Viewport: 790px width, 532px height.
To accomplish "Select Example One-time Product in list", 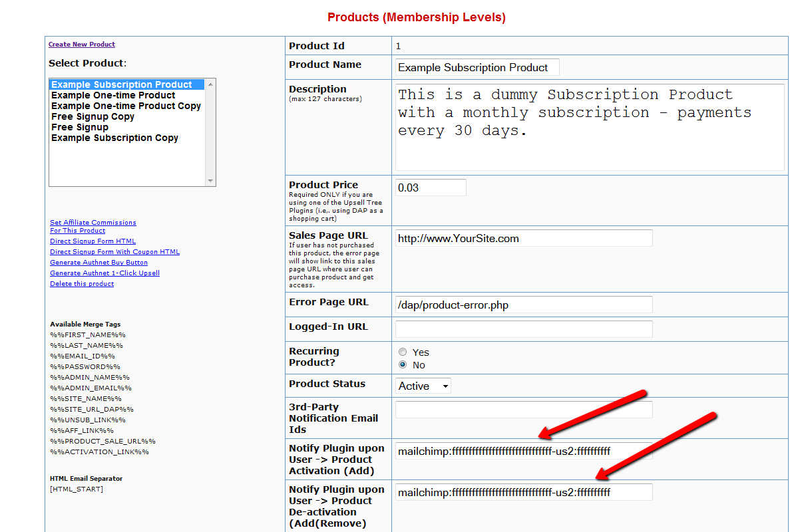I will (x=113, y=95).
